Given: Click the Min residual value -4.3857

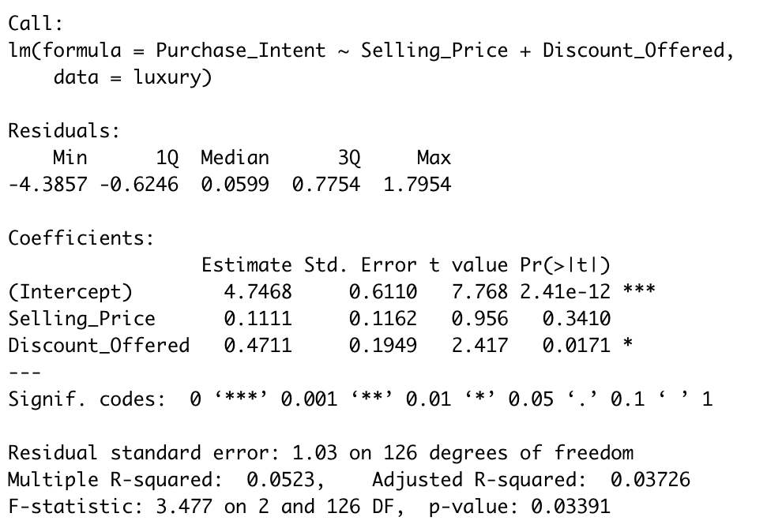Looking at the screenshot, I should (x=48, y=185).
